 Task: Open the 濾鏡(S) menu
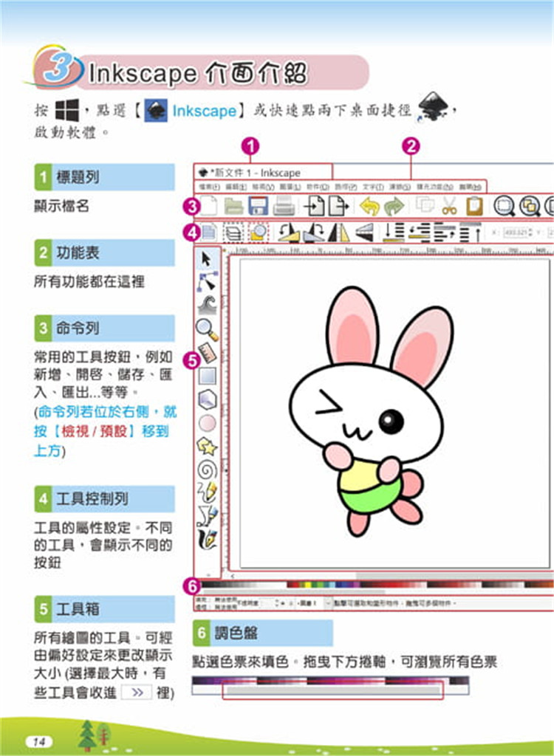click(x=400, y=187)
